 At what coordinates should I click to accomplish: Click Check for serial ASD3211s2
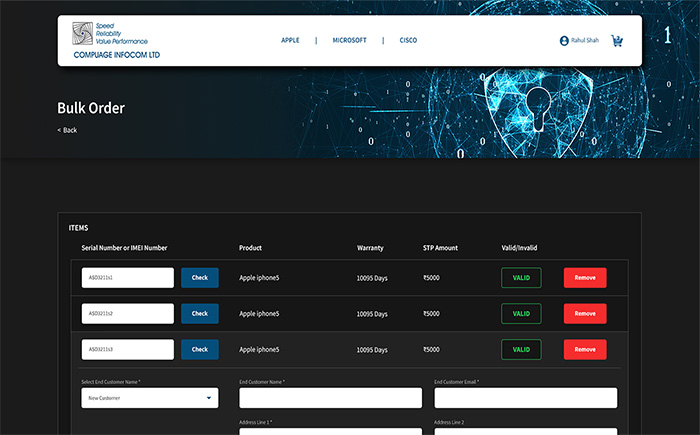pos(200,314)
